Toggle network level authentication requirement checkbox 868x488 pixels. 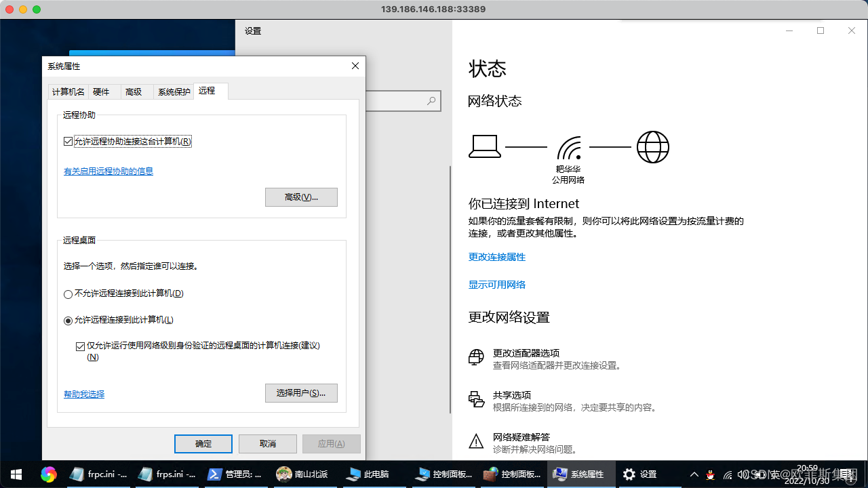click(x=80, y=346)
